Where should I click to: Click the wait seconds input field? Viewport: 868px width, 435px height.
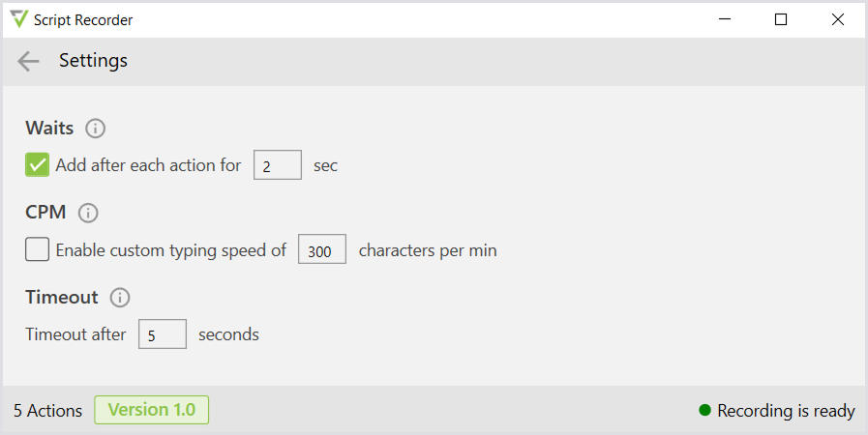[x=278, y=165]
